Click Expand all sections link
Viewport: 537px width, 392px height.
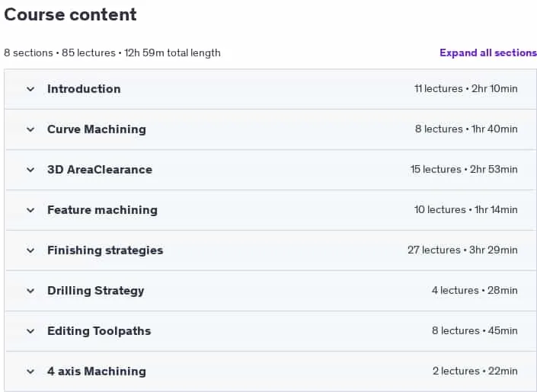click(x=488, y=53)
